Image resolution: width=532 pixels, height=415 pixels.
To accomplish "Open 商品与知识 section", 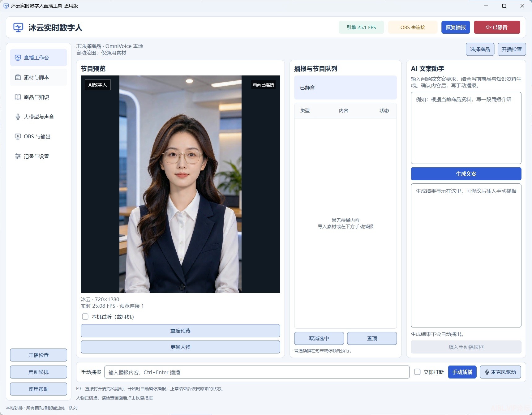I will coord(39,97).
